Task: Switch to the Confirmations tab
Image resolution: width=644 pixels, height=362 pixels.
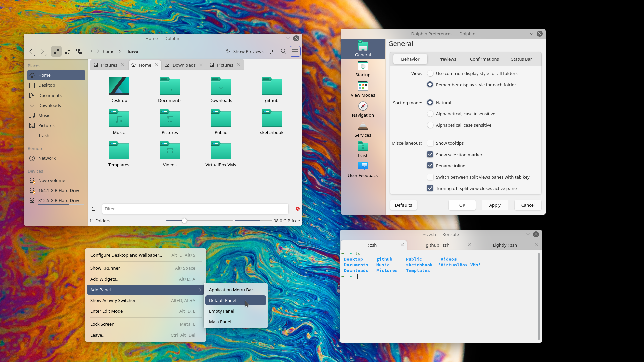Action: pos(484,59)
